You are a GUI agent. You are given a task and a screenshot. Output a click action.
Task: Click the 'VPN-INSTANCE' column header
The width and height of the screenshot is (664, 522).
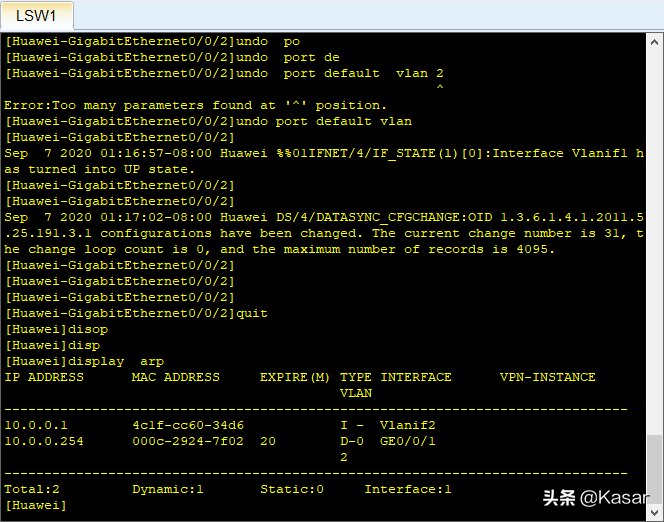(x=548, y=377)
